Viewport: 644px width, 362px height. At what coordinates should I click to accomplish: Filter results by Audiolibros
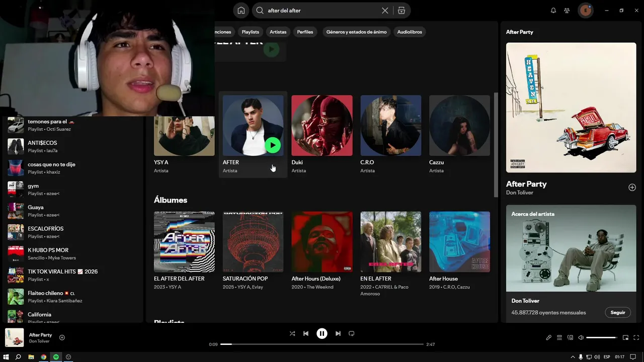click(x=410, y=32)
